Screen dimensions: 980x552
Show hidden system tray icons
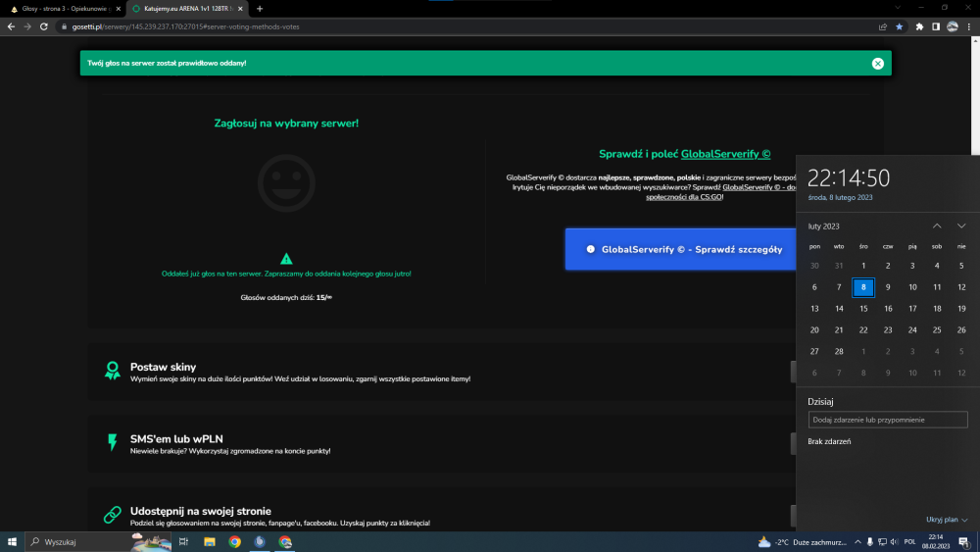click(x=857, y=542)
